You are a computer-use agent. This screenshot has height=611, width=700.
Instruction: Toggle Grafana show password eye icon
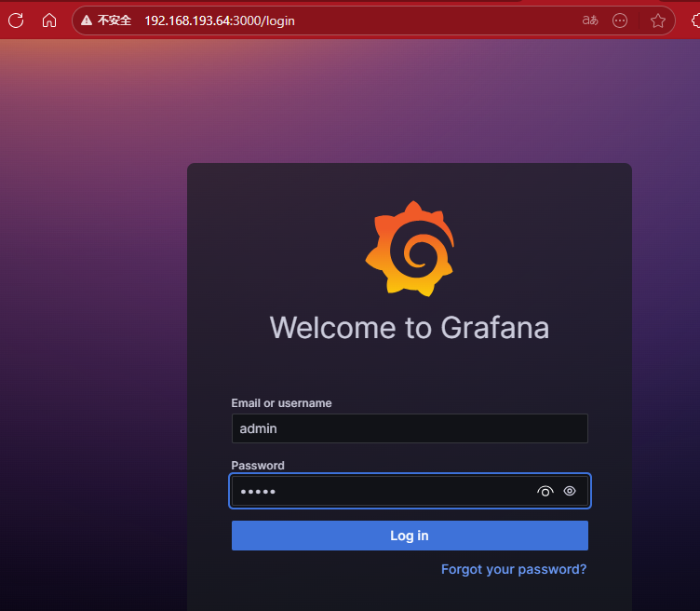pyautogui.click(x=570, y=491)
